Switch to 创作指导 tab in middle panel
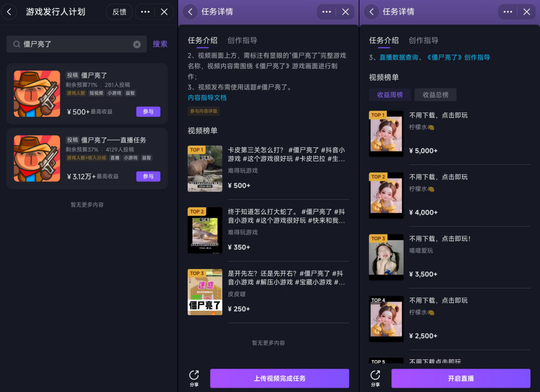This screenshot has height=392, width=540. click(242, 41)
